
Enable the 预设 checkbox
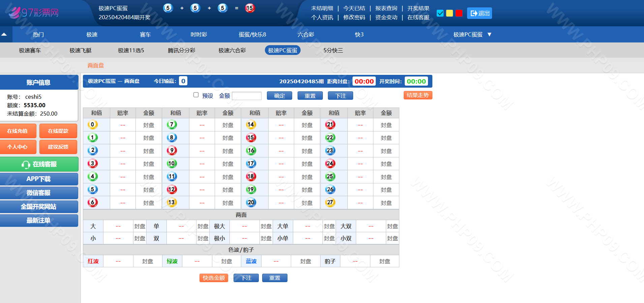[x=196, y=95]
